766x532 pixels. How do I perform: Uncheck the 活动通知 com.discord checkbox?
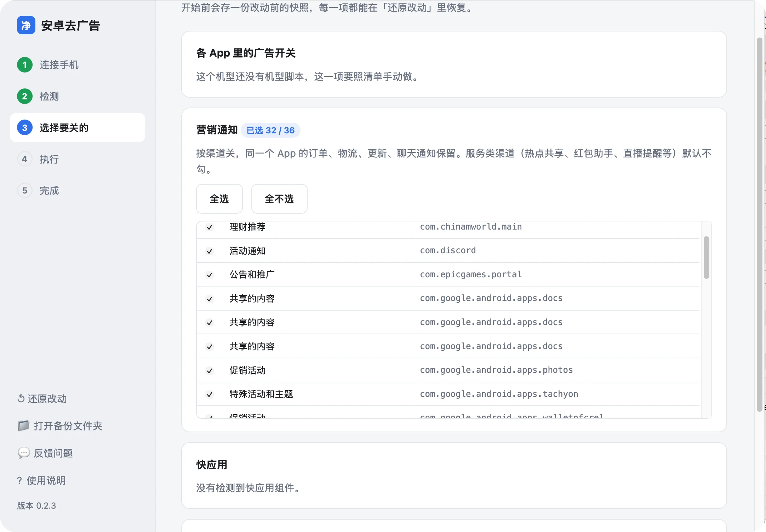click(210, 251)
